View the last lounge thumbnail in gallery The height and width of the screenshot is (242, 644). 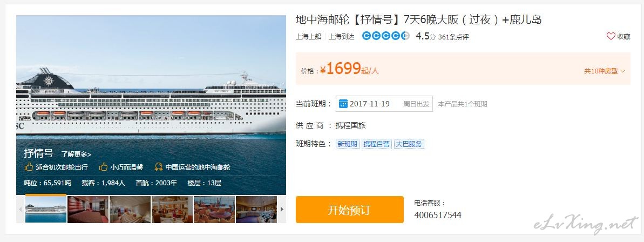click(x=256, y=209)
